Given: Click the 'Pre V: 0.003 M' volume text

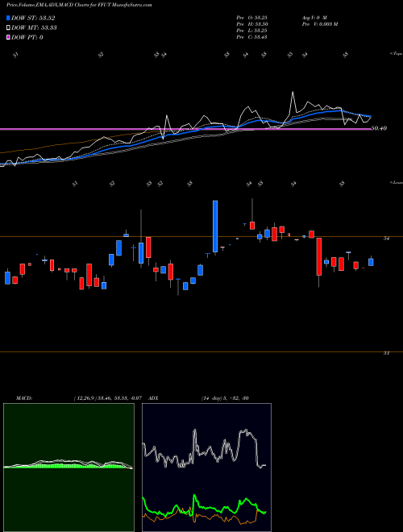Looking at the screenshot, I should (x=319, y=23).
